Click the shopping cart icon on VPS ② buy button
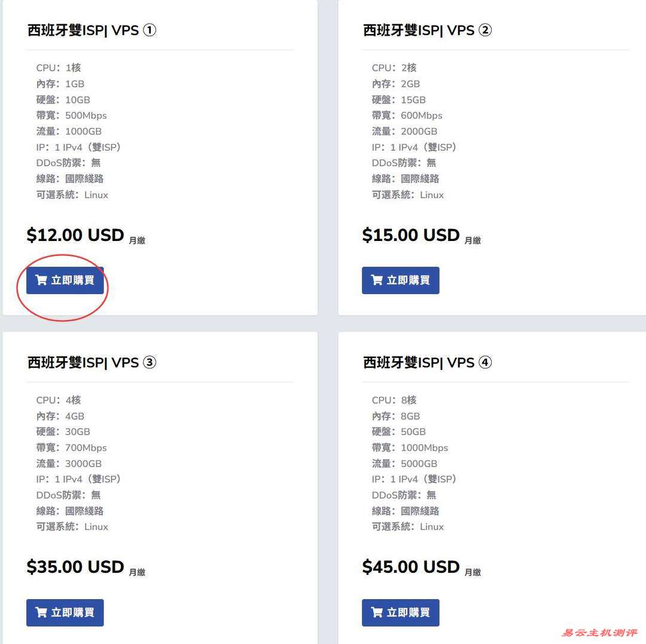 [376, 280]
